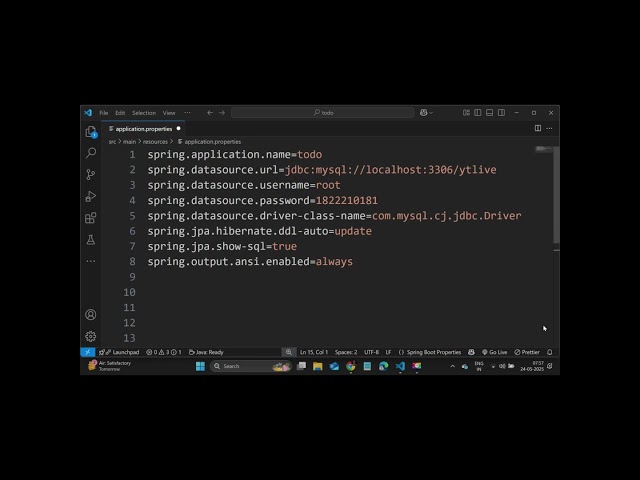Toggle the Secondary Side Bar
Viewport: 640px width, 480px height.
tap(502, 113)
